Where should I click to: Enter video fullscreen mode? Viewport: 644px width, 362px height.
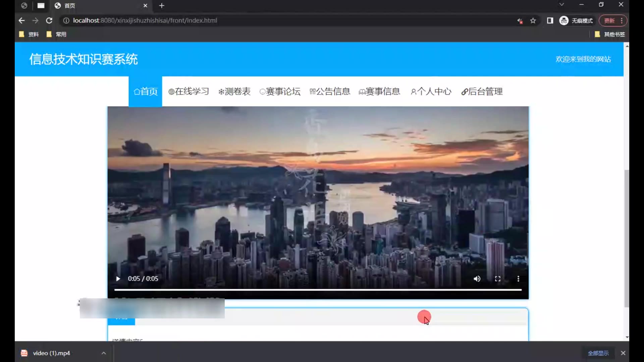(497, 279)
